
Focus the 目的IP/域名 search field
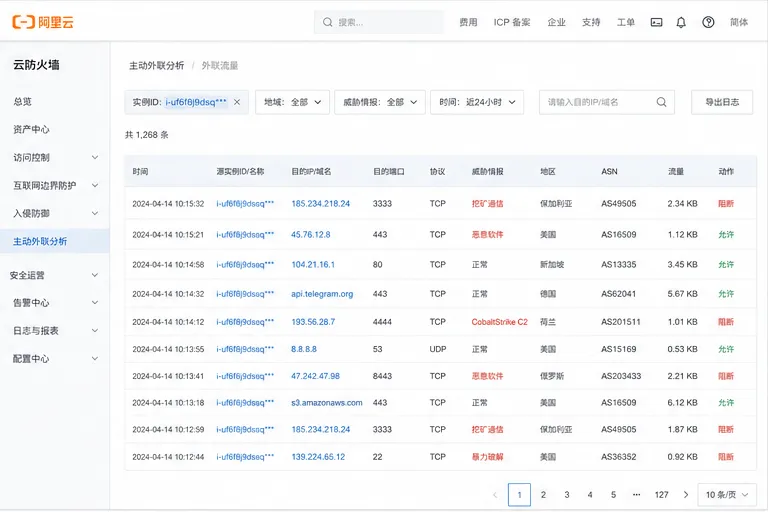[606, 102]
